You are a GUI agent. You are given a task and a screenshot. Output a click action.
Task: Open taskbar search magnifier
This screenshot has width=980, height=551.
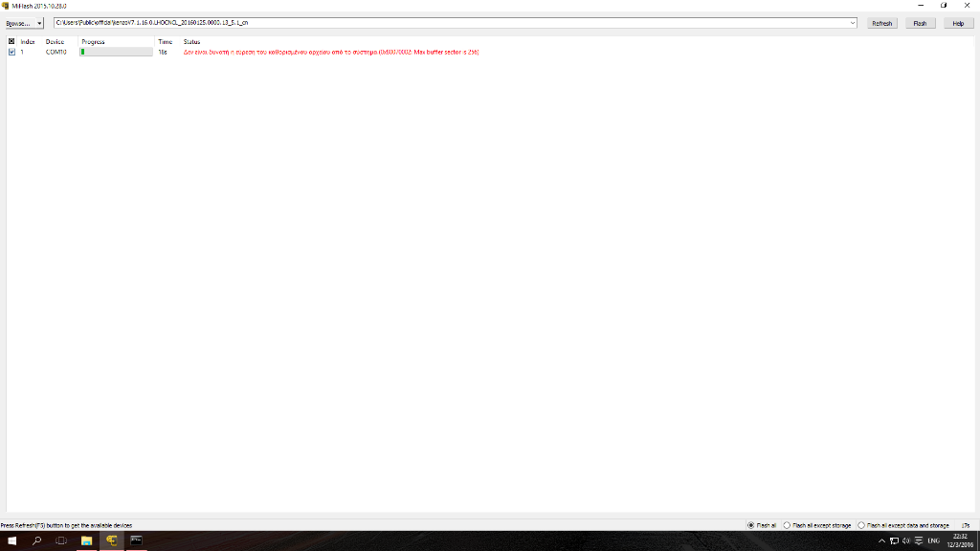pos(37,541)
